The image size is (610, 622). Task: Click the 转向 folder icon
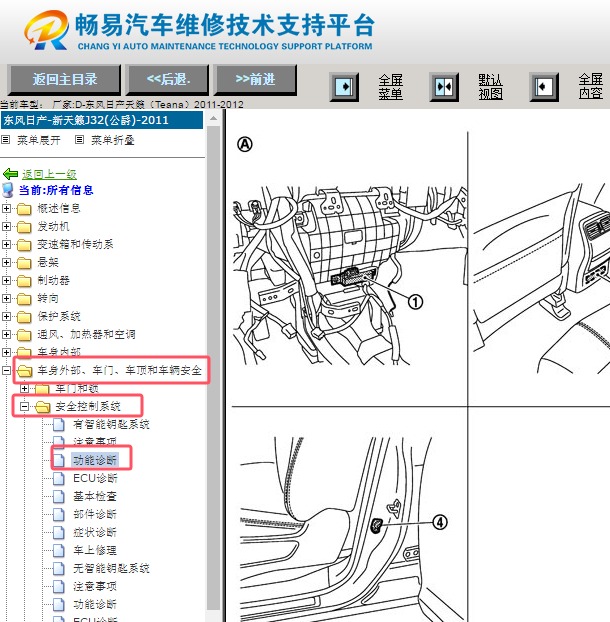tap(24, 299)
